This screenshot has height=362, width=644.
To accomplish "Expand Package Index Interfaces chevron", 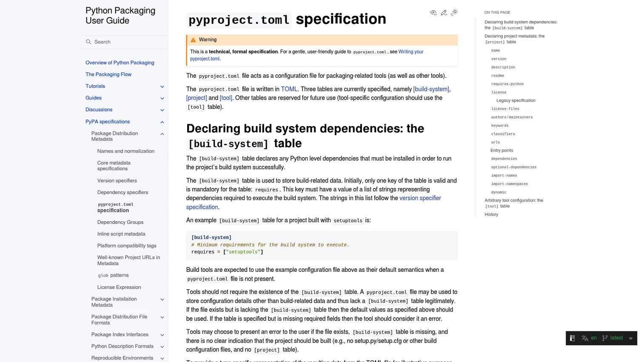I will [x=162, y=335].
